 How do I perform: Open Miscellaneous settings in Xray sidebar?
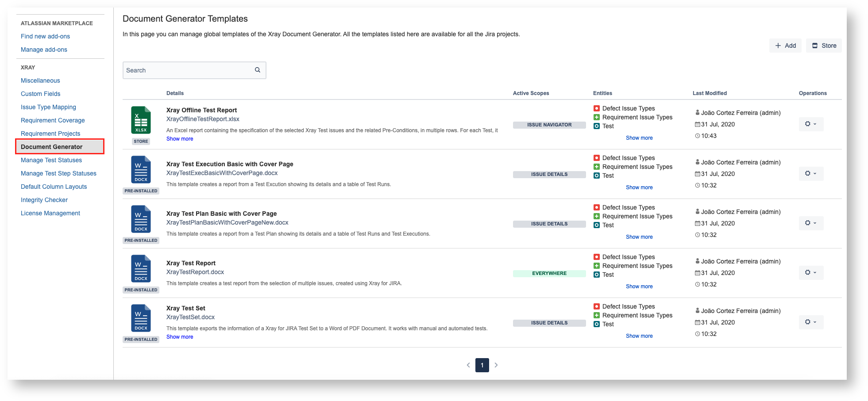click(40, 80)
